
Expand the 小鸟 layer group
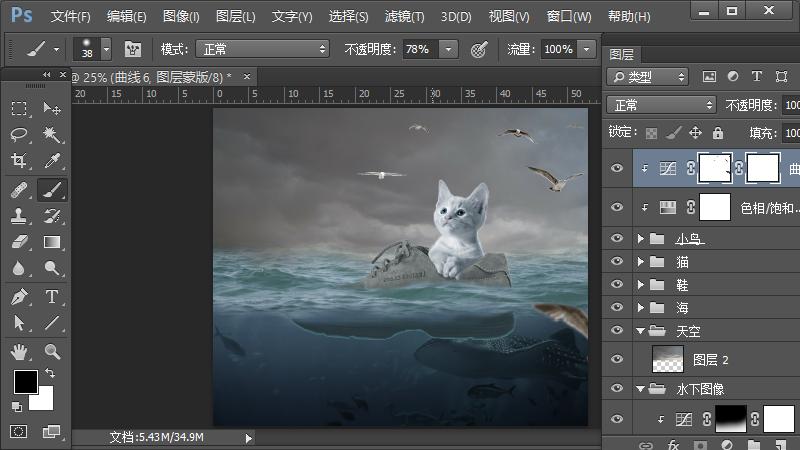(641, 238)
